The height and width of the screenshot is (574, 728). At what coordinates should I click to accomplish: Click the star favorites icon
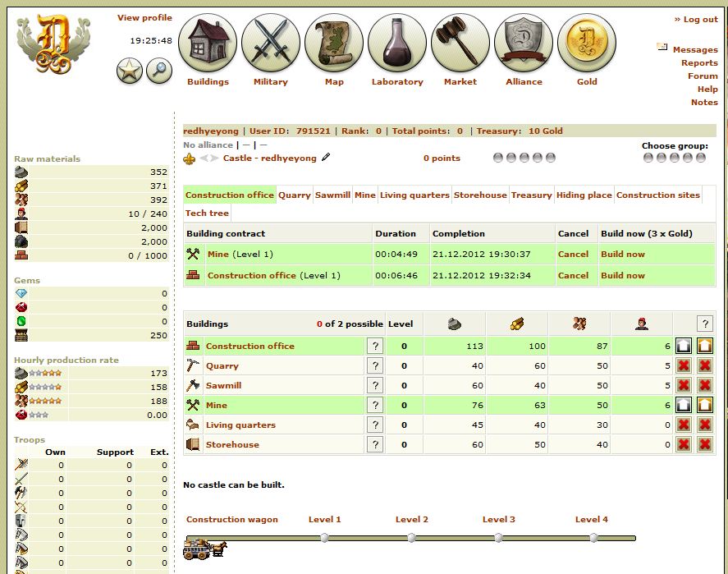click(x=130, y=71)
